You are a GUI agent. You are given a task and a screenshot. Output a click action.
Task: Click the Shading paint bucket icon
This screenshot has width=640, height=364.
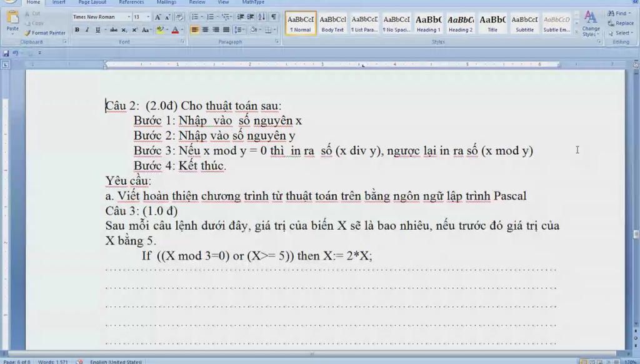click(254, 30)
